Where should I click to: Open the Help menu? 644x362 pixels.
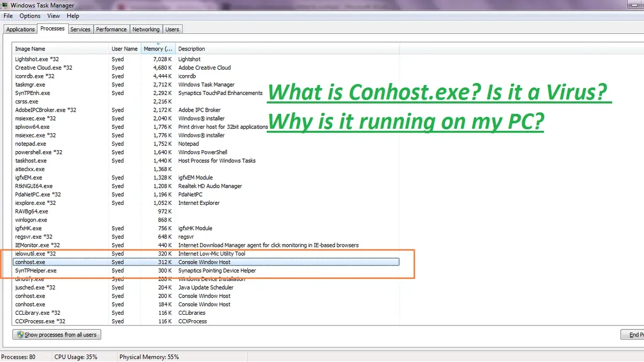[72, 16]
